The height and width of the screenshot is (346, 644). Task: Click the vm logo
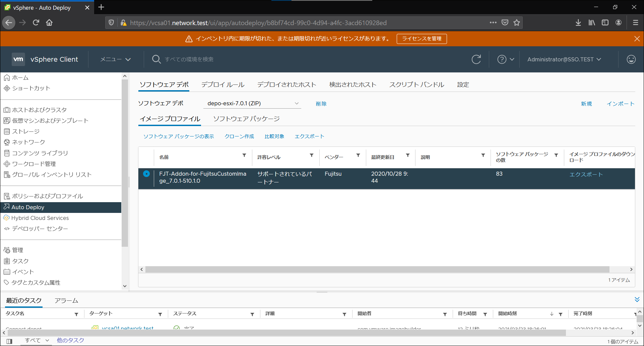click(x=18, y=59)
